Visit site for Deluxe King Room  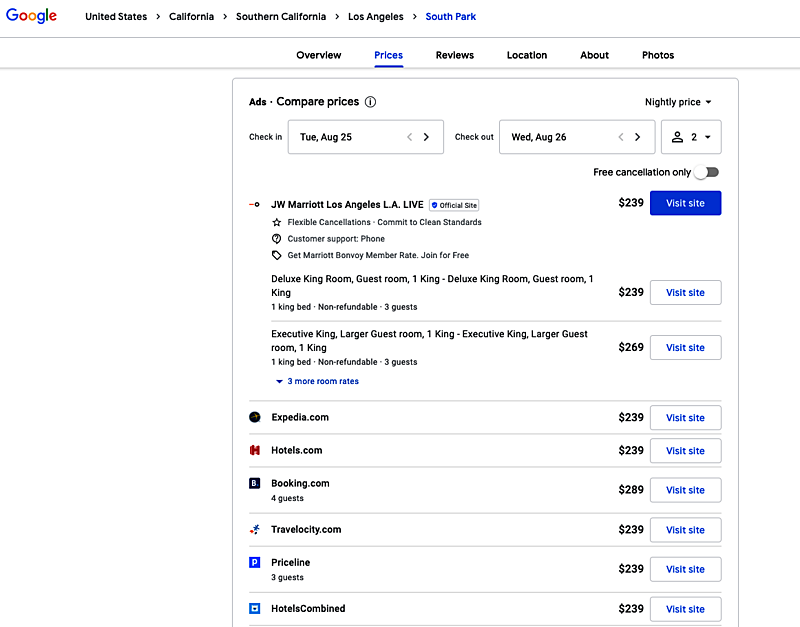click(x=685, y=292)
